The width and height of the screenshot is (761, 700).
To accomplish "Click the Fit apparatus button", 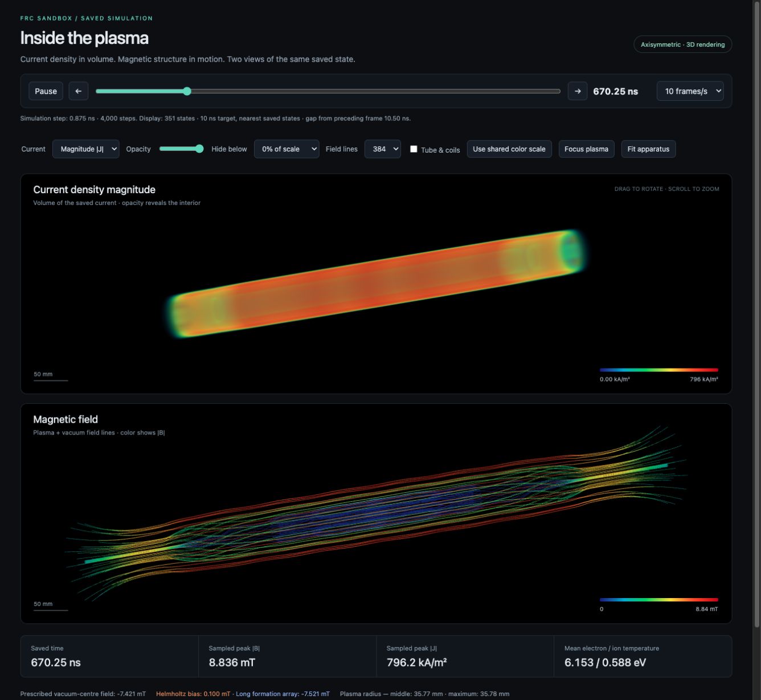I will click(x=648, y=149).
